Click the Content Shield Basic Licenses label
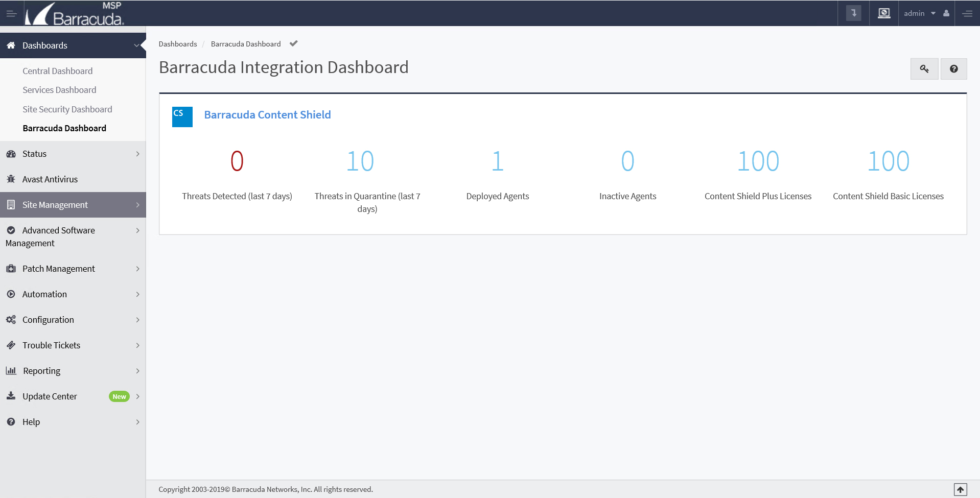Viewport: 980px width, 498px height. 889,196
